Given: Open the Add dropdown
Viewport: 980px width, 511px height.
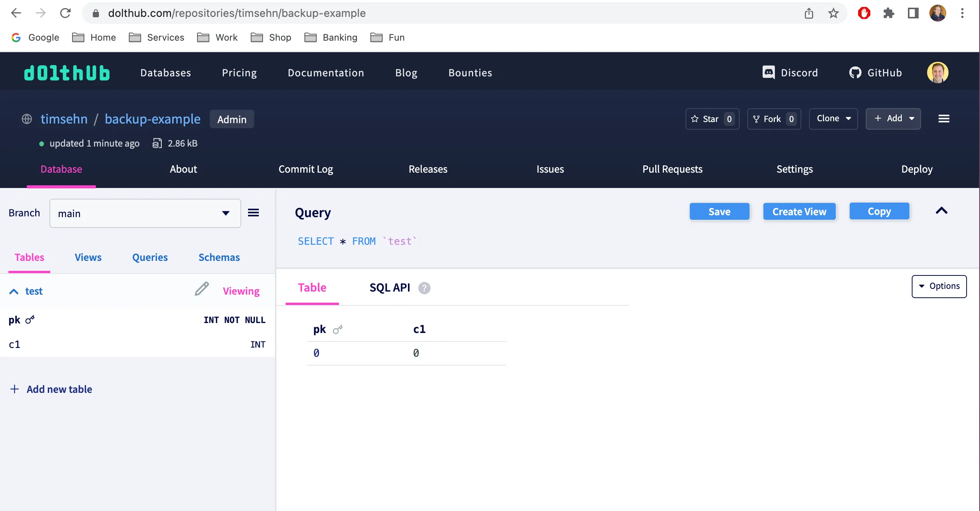Looking at the screenshot, I should (x=893, y=119).
